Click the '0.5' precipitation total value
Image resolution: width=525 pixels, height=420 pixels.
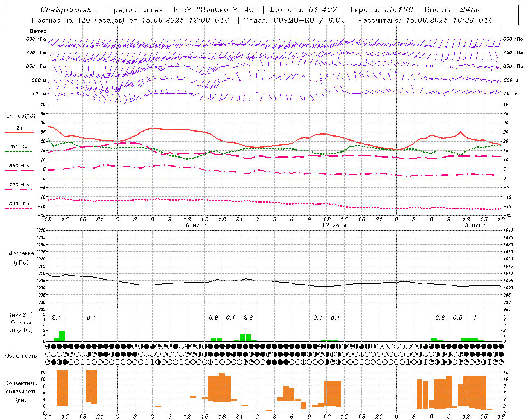click(457, 317)
